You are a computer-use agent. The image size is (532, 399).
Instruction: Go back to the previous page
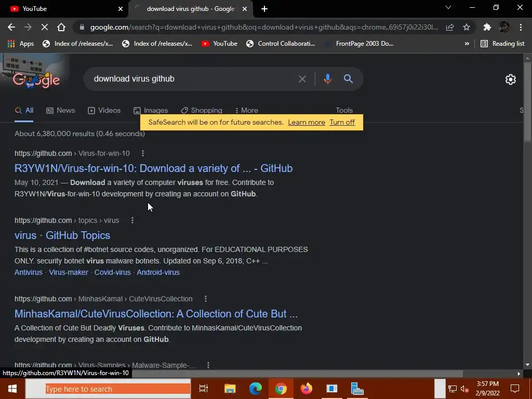click(11, 27)
